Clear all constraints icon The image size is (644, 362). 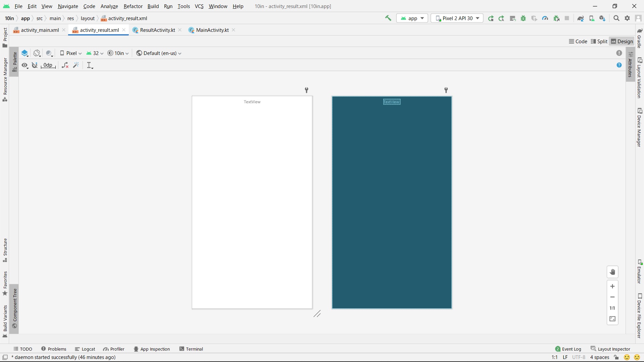(65, 65)
